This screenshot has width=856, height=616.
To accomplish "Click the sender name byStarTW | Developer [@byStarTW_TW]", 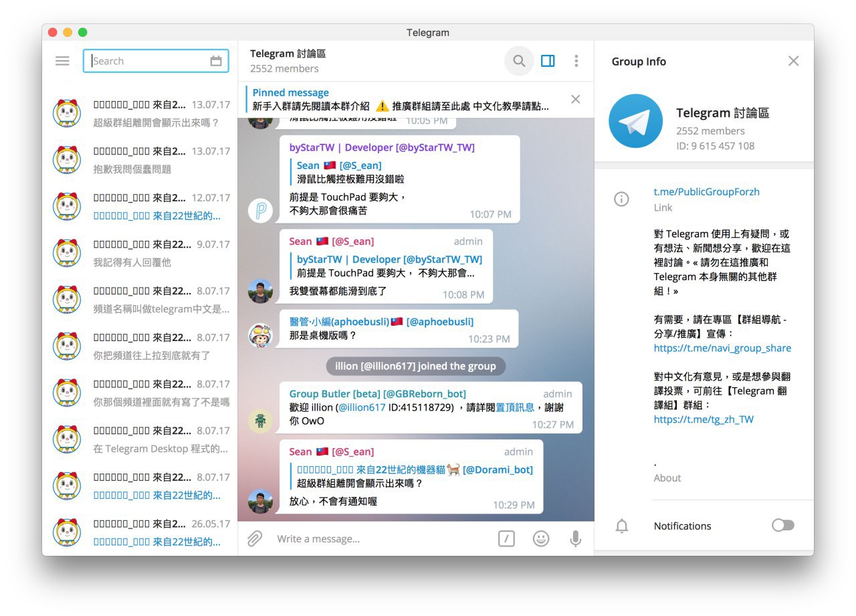I will pyautogui.click(x=382, y=147).
